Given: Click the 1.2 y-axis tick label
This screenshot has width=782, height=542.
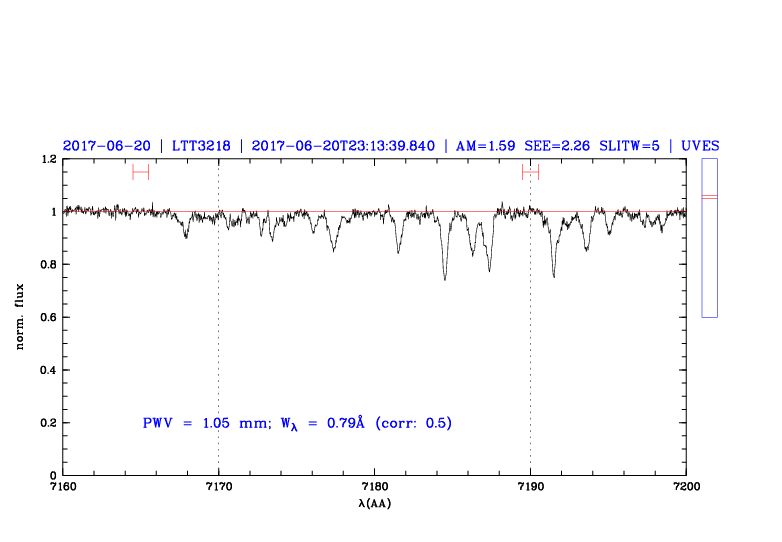Looking at the screenshot, I should (x=48, y=160).
